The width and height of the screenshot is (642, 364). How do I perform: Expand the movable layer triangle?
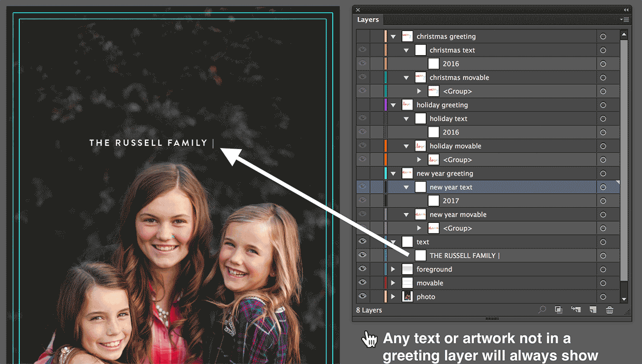[x=393, y=283]
